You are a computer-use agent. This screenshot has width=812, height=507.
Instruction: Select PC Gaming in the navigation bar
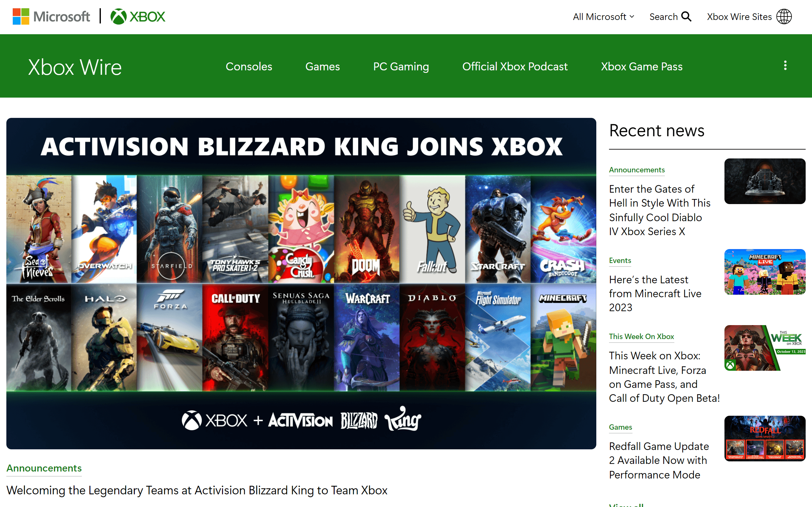pyautogui.click(x=401, y=67)
